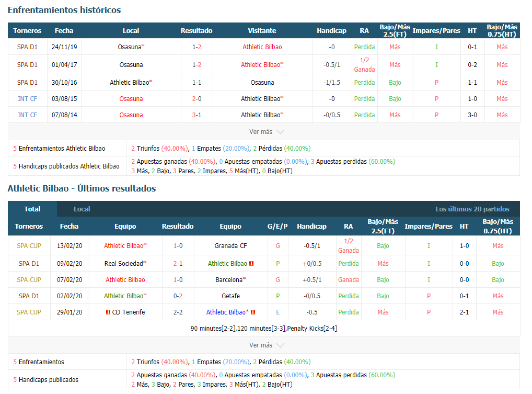This screenshot has width=532, height=394.
Task: Click red card icon beside Athletic Bilbao, 09/02/20 row
Action: [251, 264]
